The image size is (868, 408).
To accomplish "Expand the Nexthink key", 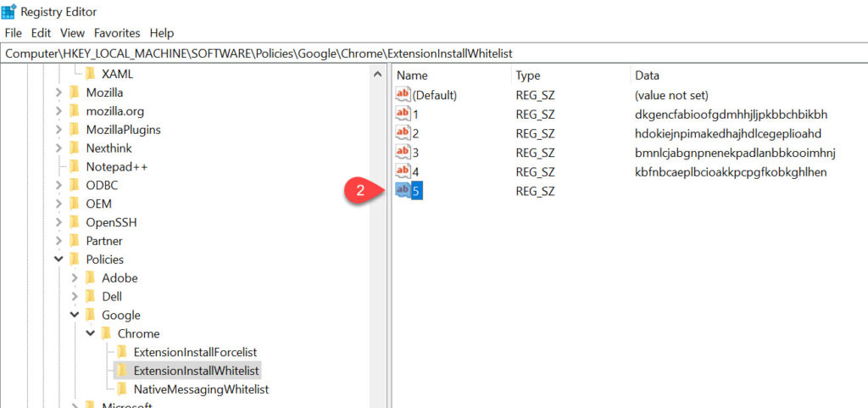I will click(x=58, y=148).
